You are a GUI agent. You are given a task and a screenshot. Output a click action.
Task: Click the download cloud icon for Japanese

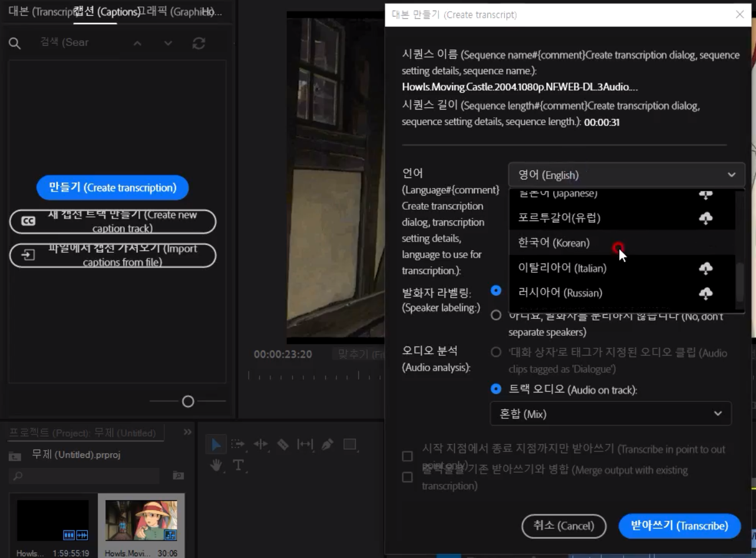(x=705, y=195)
